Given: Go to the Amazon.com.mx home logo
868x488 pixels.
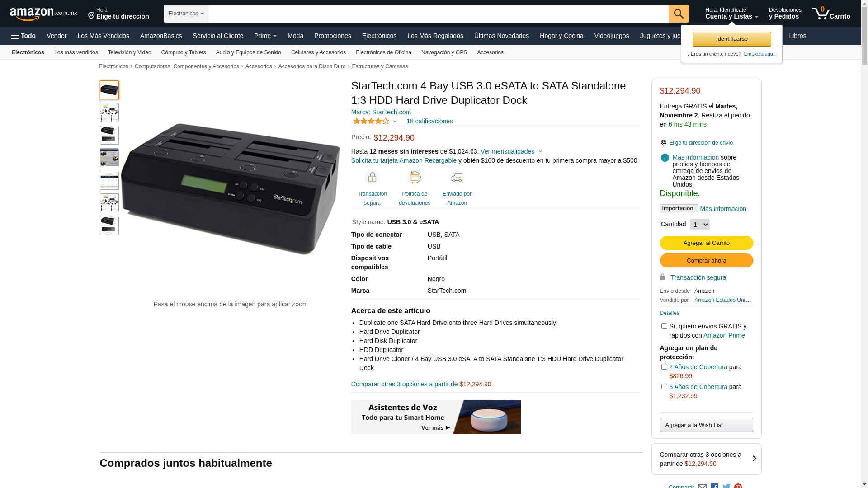Looking at the screenshot, I should point(43,14).
